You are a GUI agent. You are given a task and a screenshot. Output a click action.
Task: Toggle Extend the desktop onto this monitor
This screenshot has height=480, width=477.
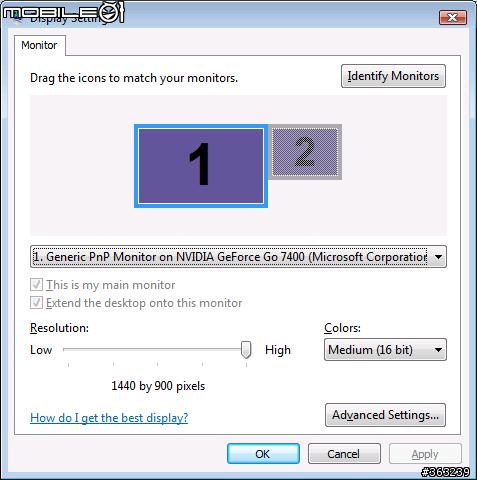point(36,303)
